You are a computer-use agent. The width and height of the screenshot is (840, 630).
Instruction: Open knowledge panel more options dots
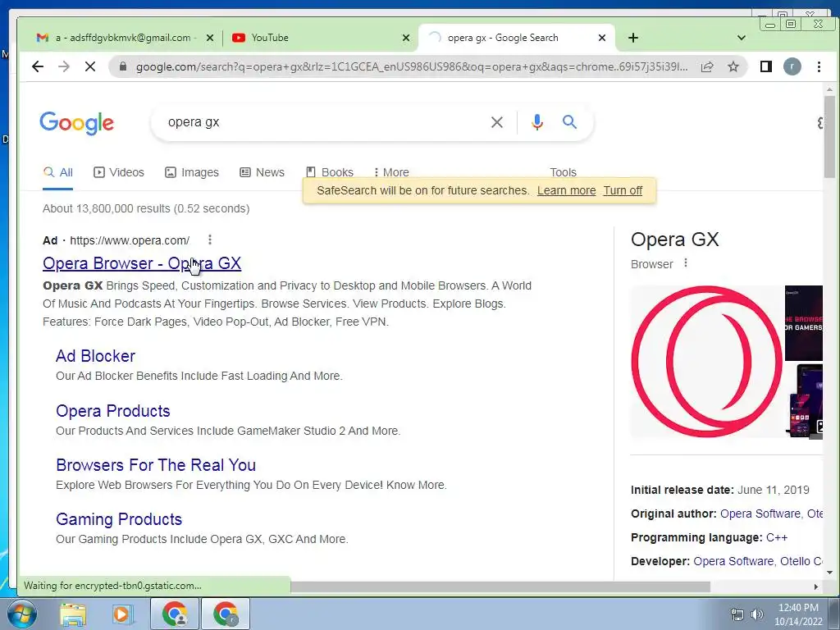[x=686, y=263]
